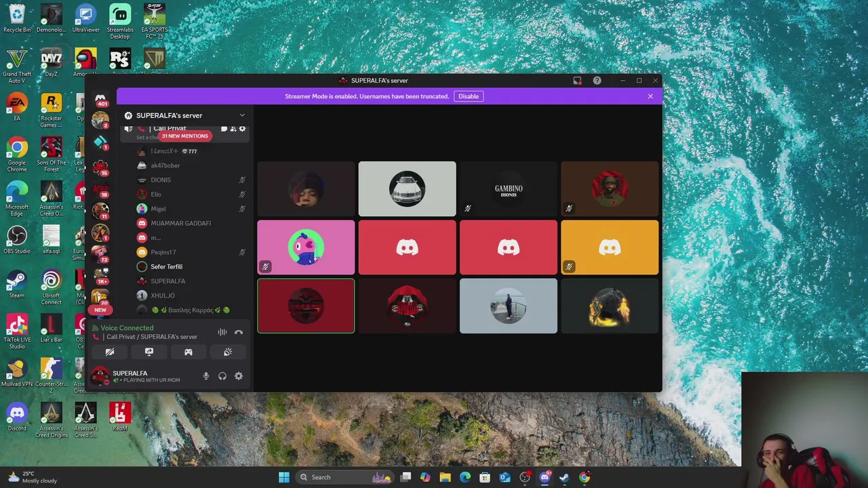This screenshot has width=868, height=488.
Task: Open File Explorer from taskbar
Action: click(445, 477)
